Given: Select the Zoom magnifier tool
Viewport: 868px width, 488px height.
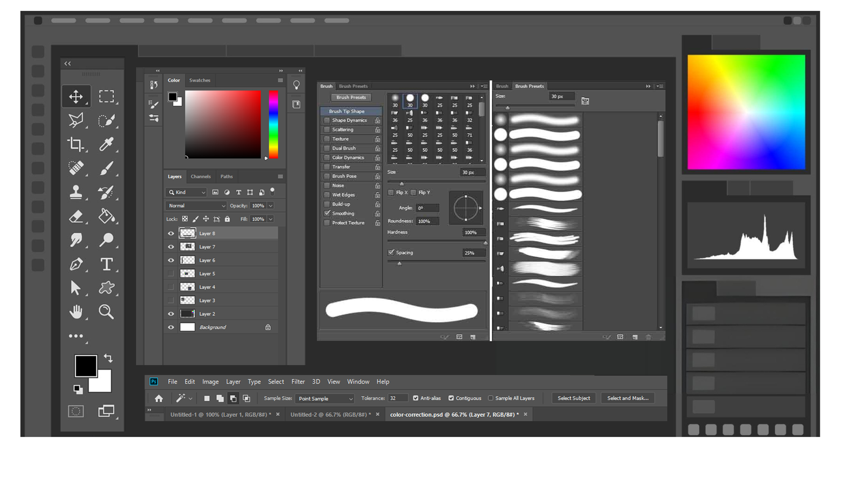Looking at the screenshot, I should pos(106,311).
